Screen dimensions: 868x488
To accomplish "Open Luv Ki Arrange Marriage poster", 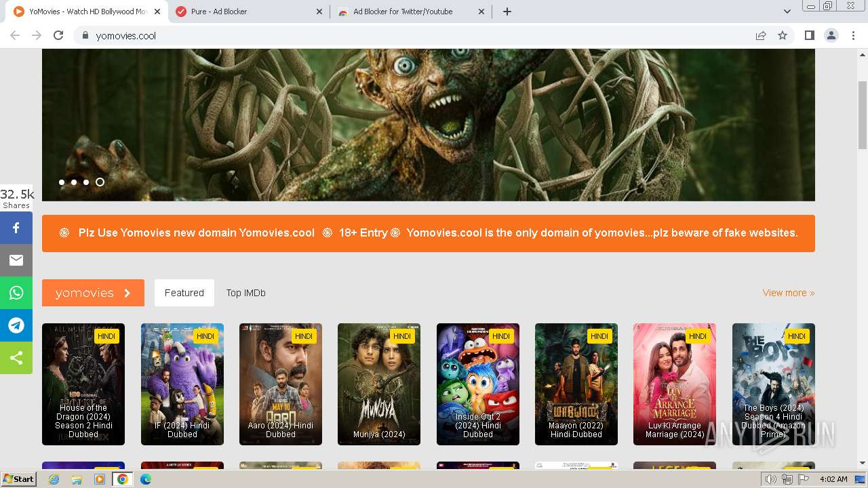I will click(x=675, y=384).
